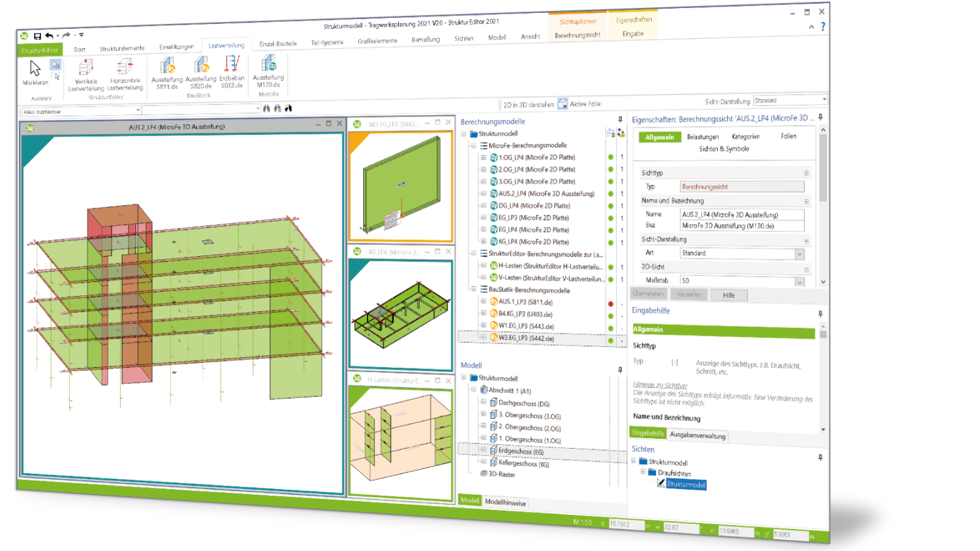Image resolution: width=980 pixels, height=551 pixels.
Task: Toggle green status dot of H-Lasten
Action: tap(611, 267)
